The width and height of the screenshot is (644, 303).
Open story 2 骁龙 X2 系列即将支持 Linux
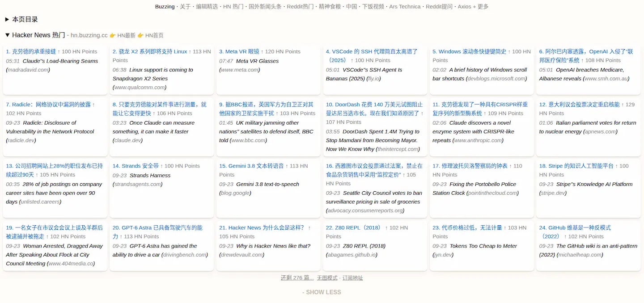[x=150, y=52]
